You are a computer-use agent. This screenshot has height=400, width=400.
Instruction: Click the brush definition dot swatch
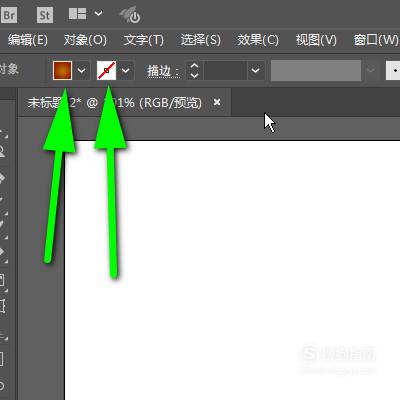(x=394, y=70)
